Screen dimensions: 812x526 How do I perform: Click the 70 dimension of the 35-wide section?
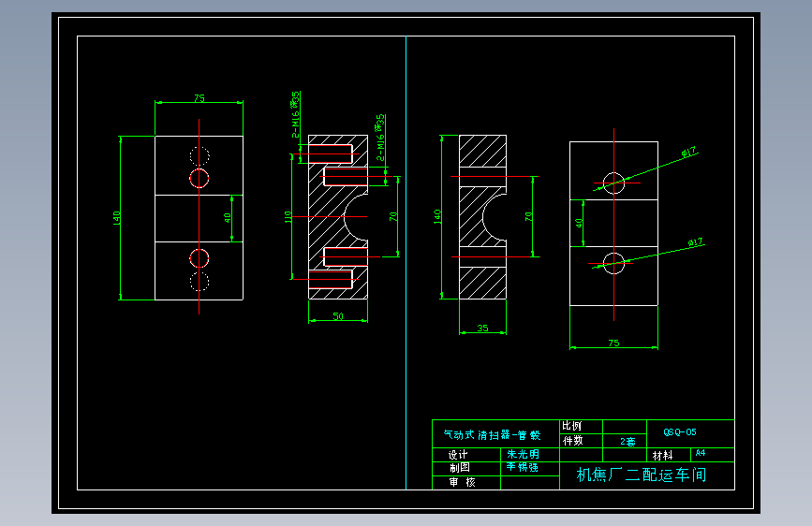(x=528, y=216)
